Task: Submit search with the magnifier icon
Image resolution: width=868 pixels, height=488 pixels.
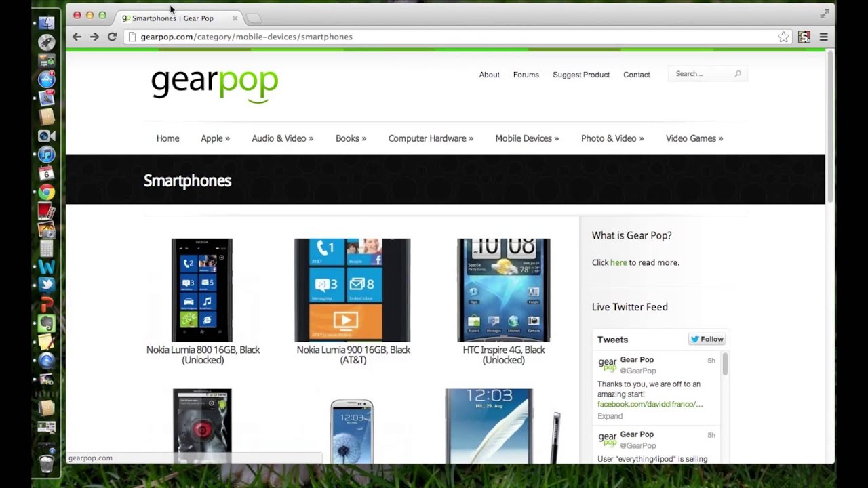Action: [x=738, y=74]
